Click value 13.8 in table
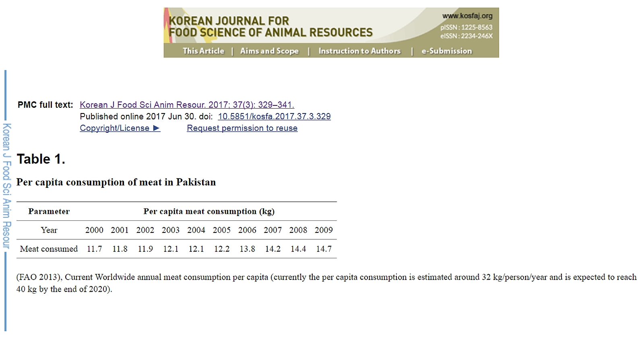644x358 pixels. click(247, 249)
